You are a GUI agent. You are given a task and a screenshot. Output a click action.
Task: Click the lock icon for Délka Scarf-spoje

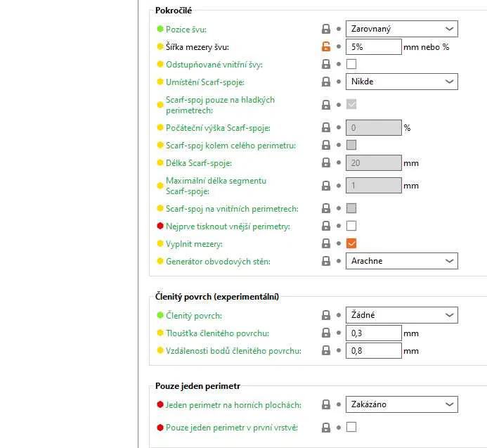[x=326, y=163]
